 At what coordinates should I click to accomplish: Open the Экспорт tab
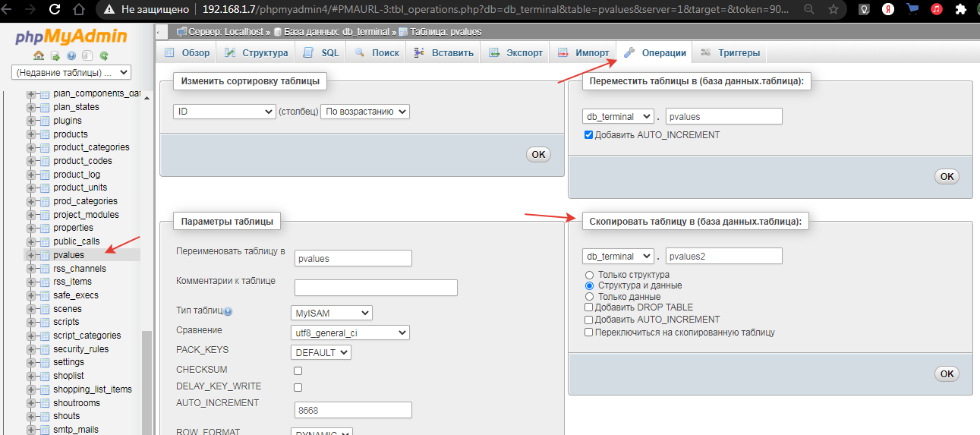(x=516, y=52)
